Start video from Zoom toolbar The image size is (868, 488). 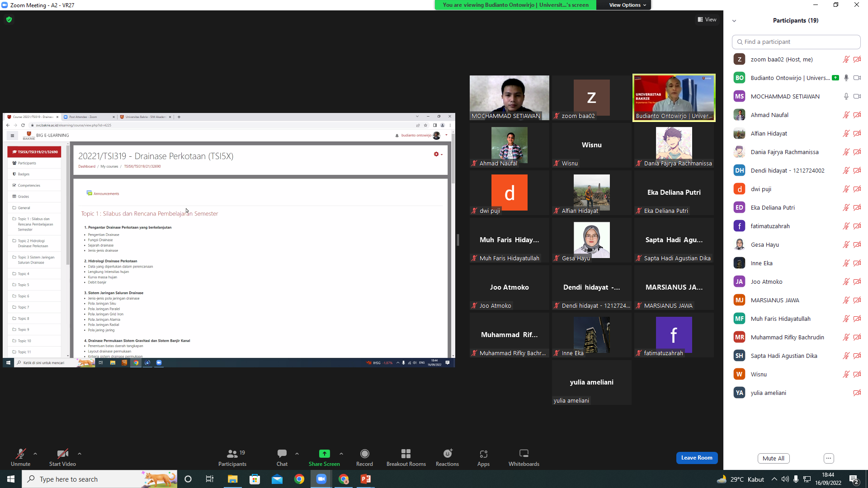click(x=62, y=457)
